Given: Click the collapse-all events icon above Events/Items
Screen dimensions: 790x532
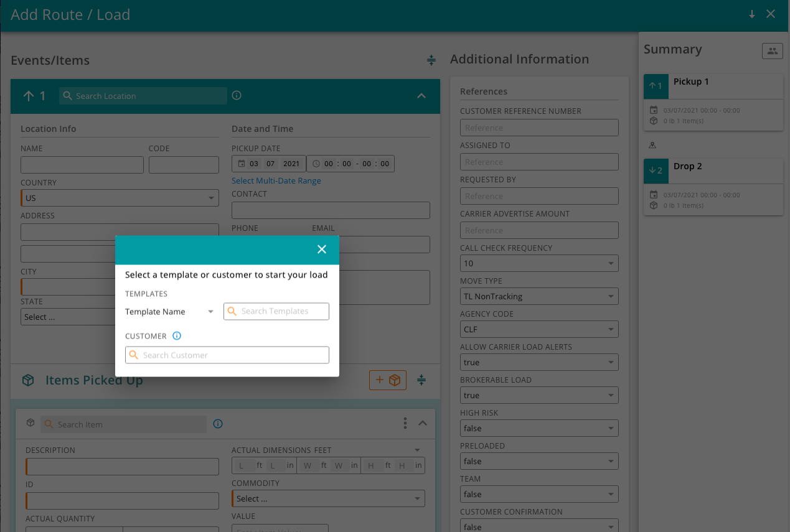Looking at the screenshot, I should (x=431, y=60).
